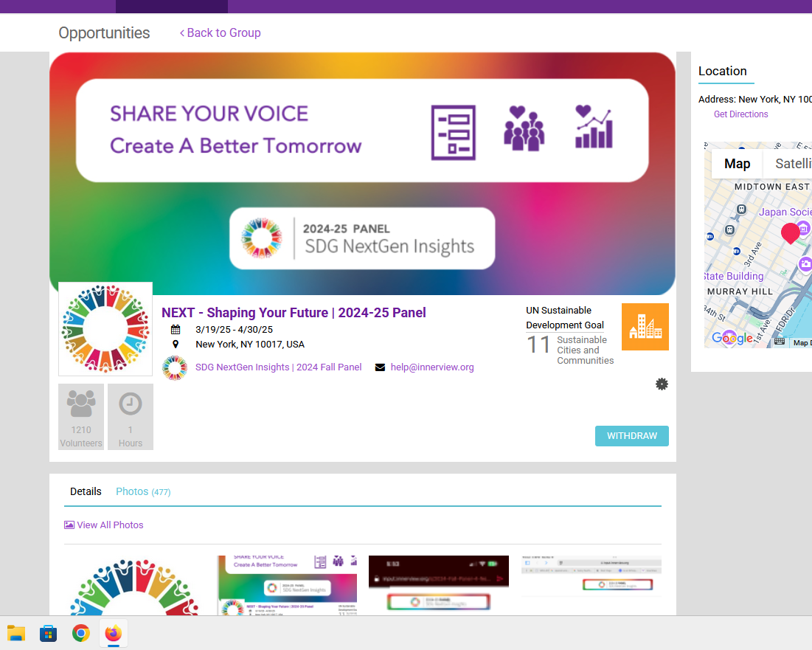812x650 pixels.
Task: Open the dark phone screenshot photo thumbnail
Action: click(x=439, y=586)
